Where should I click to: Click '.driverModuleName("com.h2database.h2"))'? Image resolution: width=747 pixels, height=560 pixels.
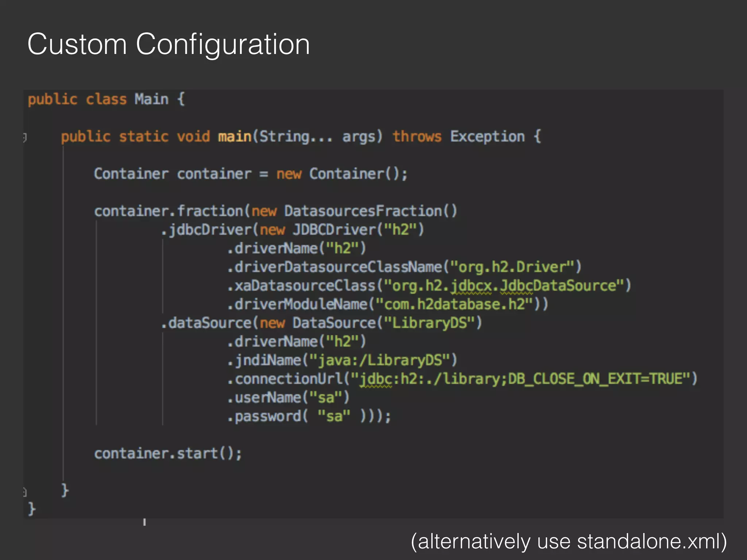[x=387, y=304]
